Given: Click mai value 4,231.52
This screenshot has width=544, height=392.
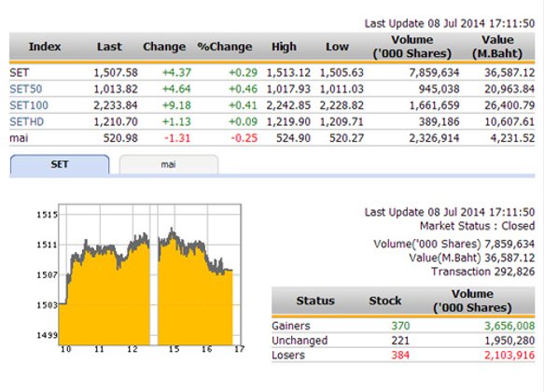Looking at the screenshot, I should click(512, 138).
